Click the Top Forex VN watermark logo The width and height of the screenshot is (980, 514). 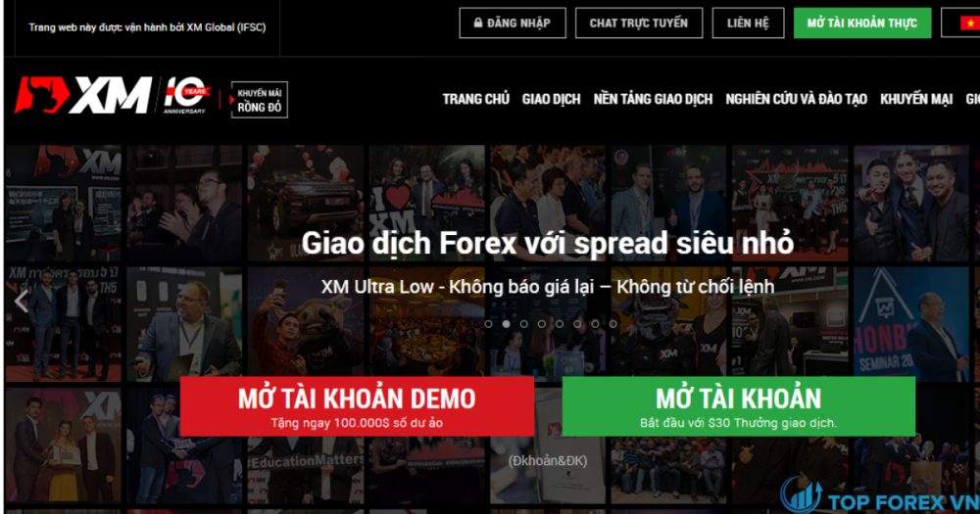(879, 496)
